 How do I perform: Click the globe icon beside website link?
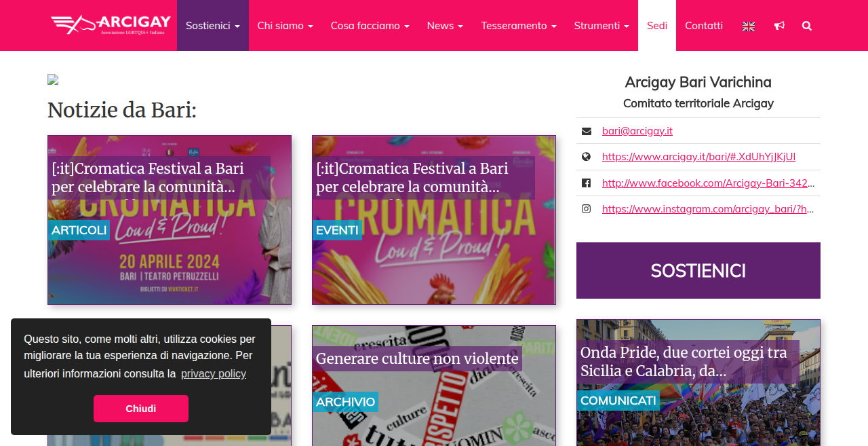point(587,157)
